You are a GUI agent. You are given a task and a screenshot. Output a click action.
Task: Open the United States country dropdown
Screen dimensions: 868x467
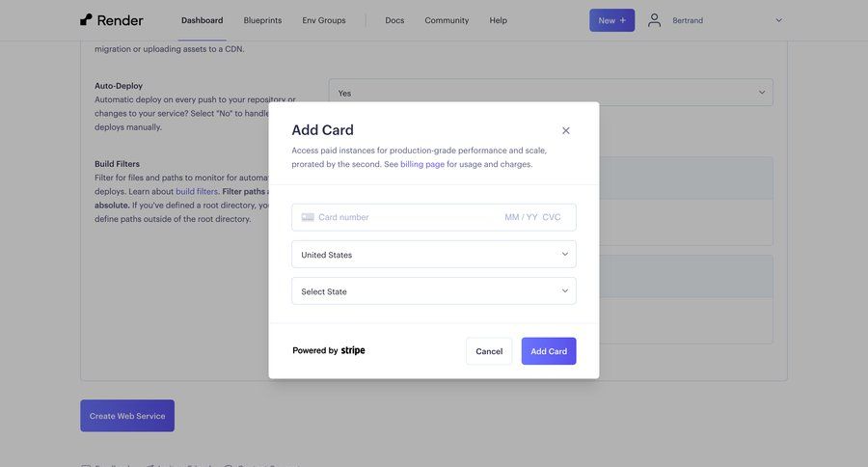click(x=434, y=255)
